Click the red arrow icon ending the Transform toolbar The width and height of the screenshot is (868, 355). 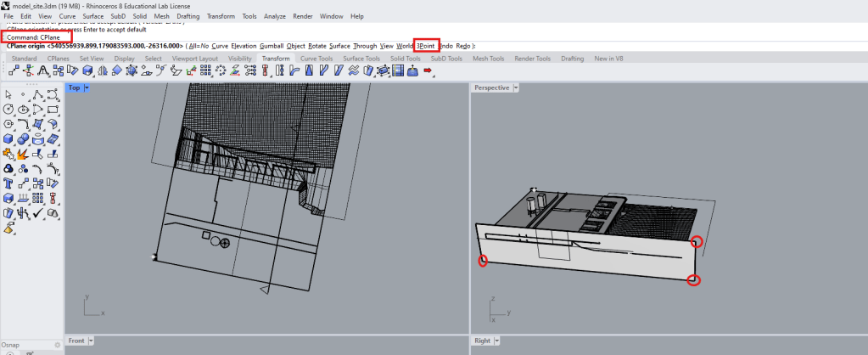pyautogui.click(x=428, y=71)
